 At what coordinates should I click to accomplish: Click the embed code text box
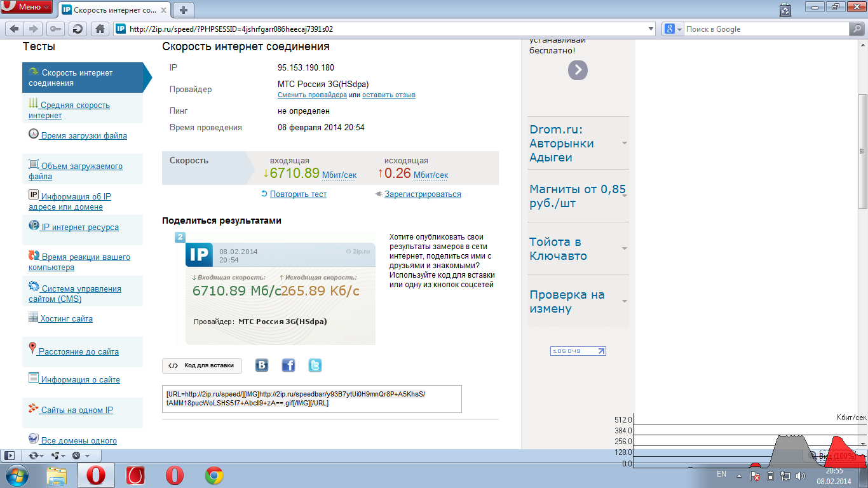[312, 399]
